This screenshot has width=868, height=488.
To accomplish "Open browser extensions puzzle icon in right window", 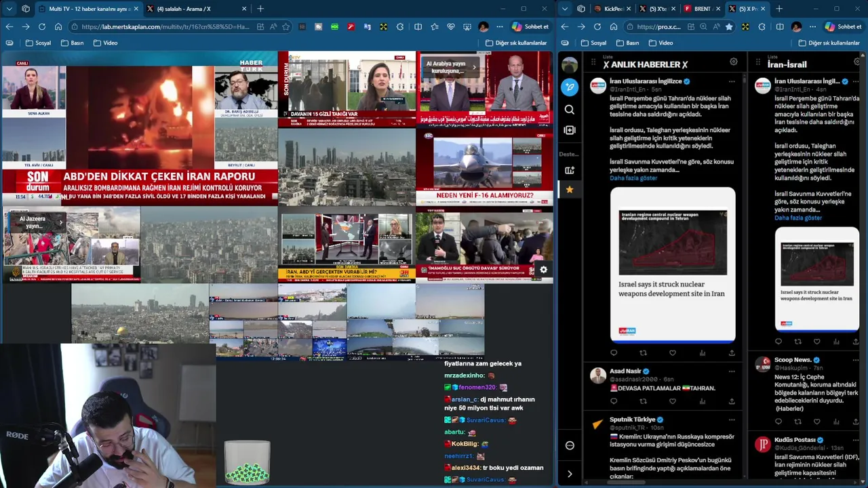I will 762,26.
